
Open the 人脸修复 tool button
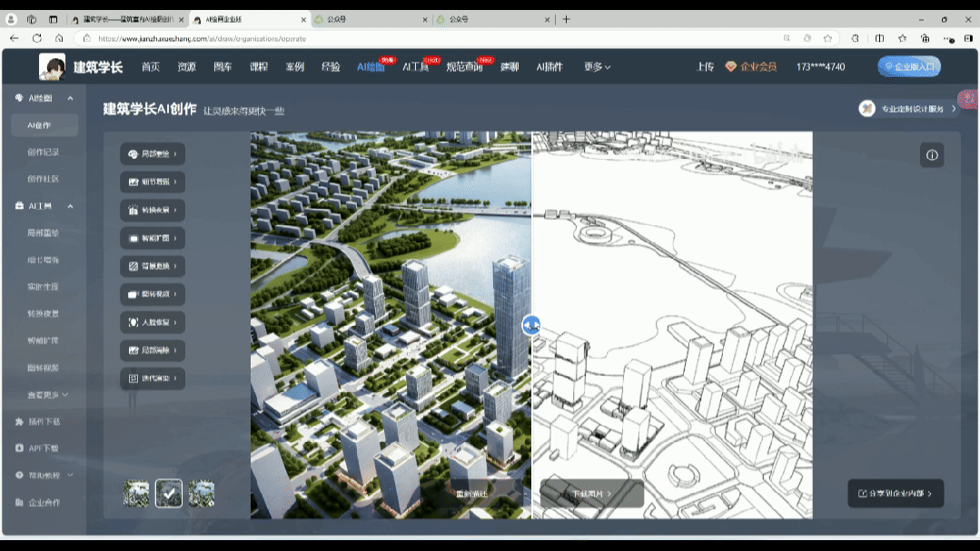[x=153, y=322]
